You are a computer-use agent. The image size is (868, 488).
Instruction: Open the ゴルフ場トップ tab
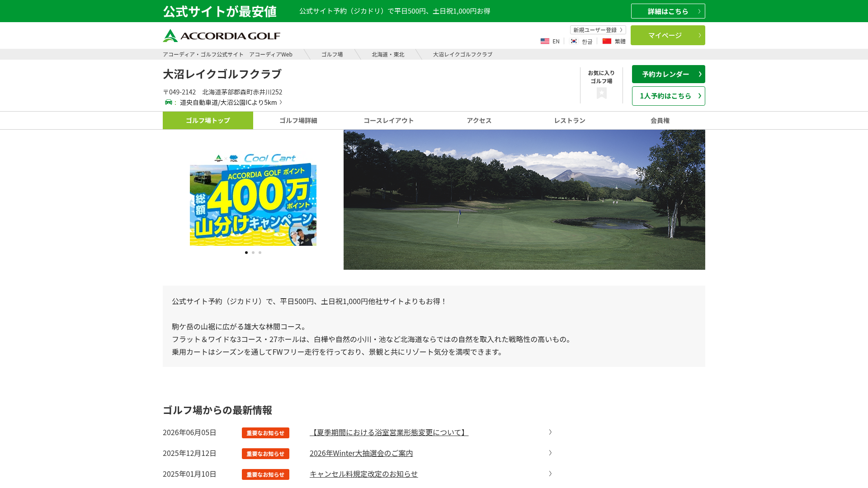tap(208, 120)
